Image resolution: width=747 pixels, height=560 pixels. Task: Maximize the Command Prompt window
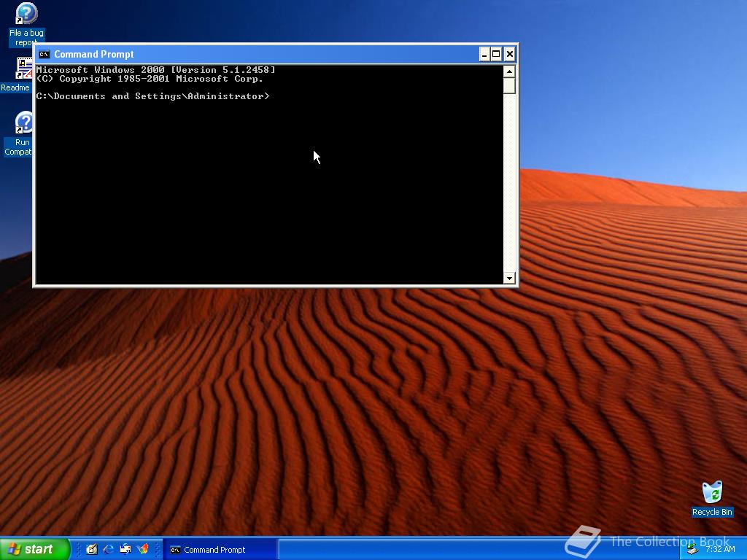coord(496,54)
